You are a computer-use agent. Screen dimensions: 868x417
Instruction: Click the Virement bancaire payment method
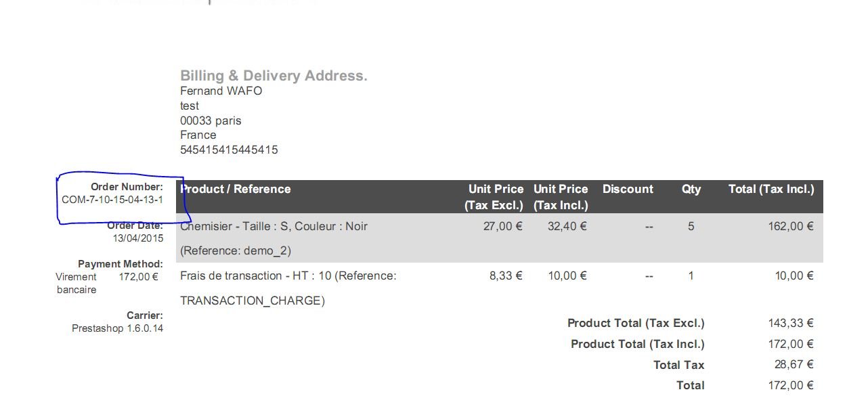pyautogui.click(x=76, y=283)
